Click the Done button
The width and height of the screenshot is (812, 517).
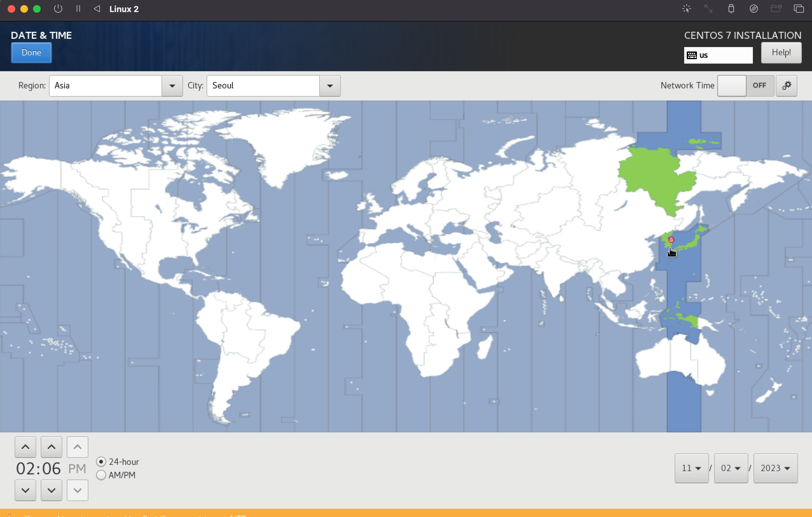pyautogui.click(x=31, y=52)
